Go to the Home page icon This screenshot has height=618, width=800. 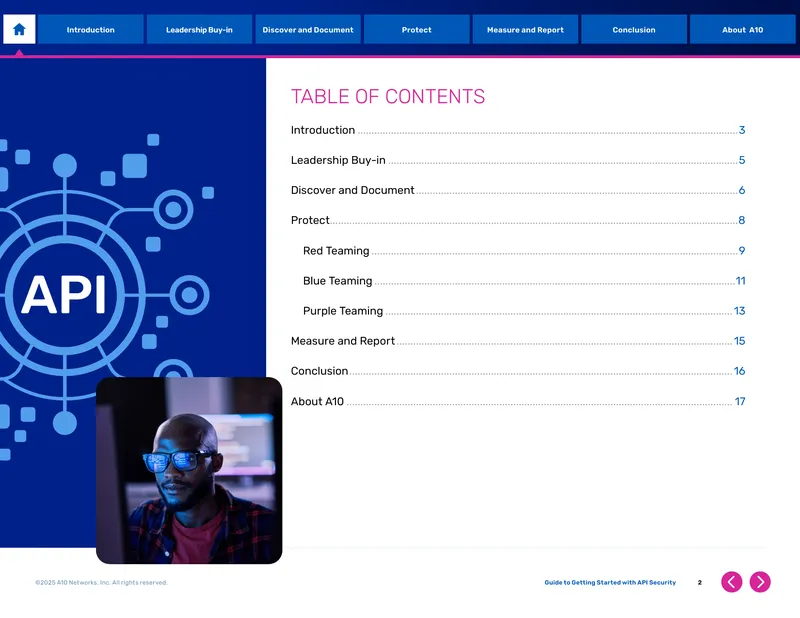click(x=19, y=29)
